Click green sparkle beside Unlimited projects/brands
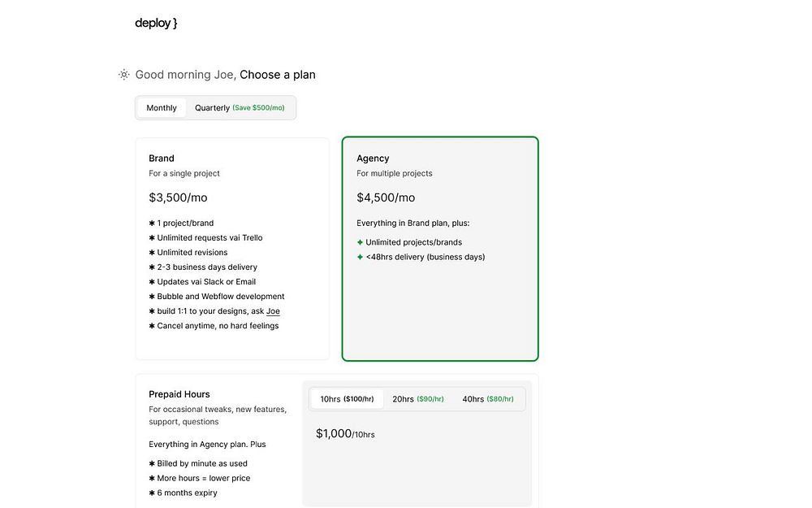This screenshot has width=812, height=508. pyautogui.click(x=360, y=242)
